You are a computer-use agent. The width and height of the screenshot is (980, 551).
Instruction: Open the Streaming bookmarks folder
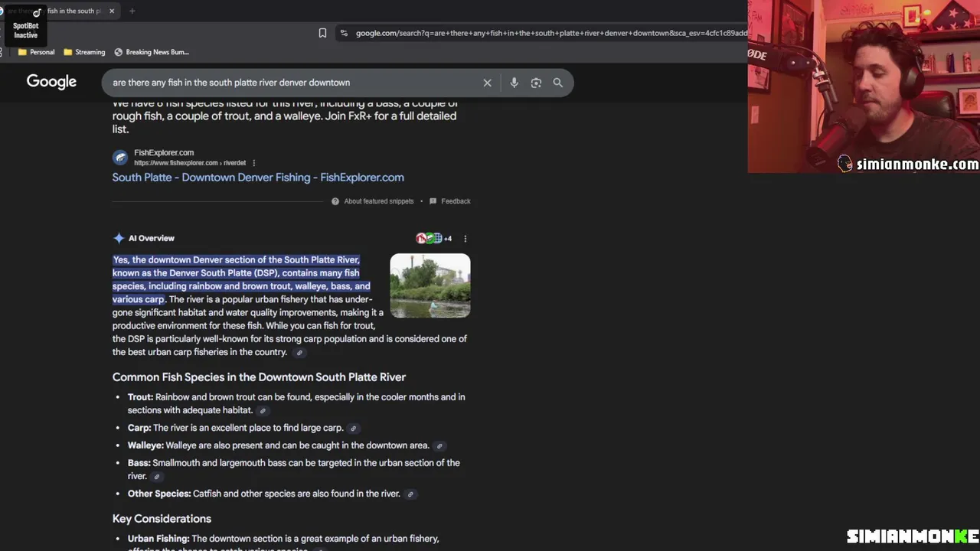tap(84, 52)
